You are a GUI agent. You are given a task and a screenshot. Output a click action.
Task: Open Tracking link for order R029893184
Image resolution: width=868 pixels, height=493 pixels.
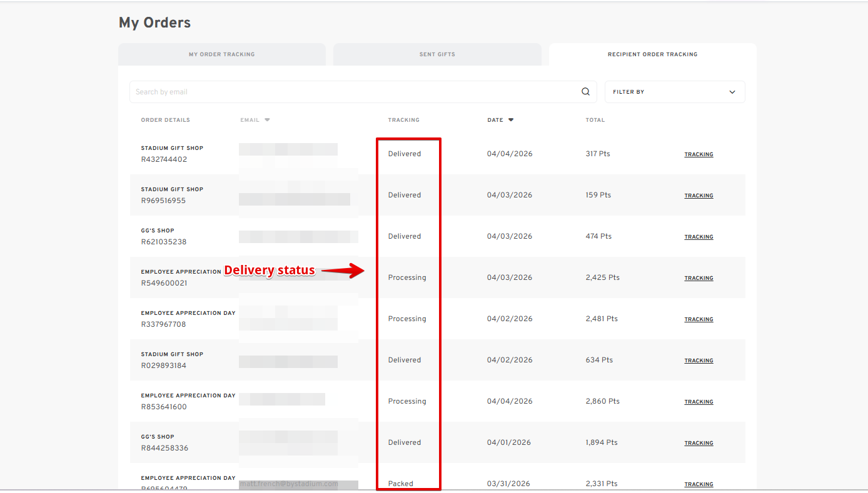pyautogui.click(x=699, y=361)
